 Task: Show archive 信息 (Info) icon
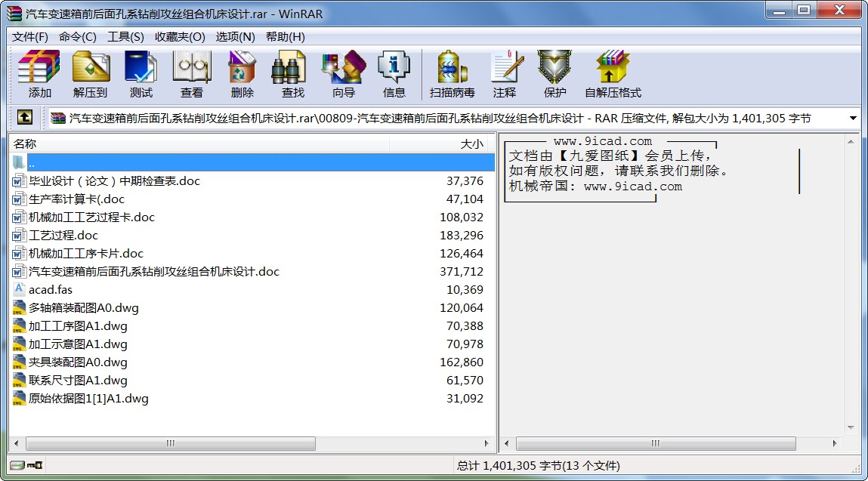(x=394, y=74)
